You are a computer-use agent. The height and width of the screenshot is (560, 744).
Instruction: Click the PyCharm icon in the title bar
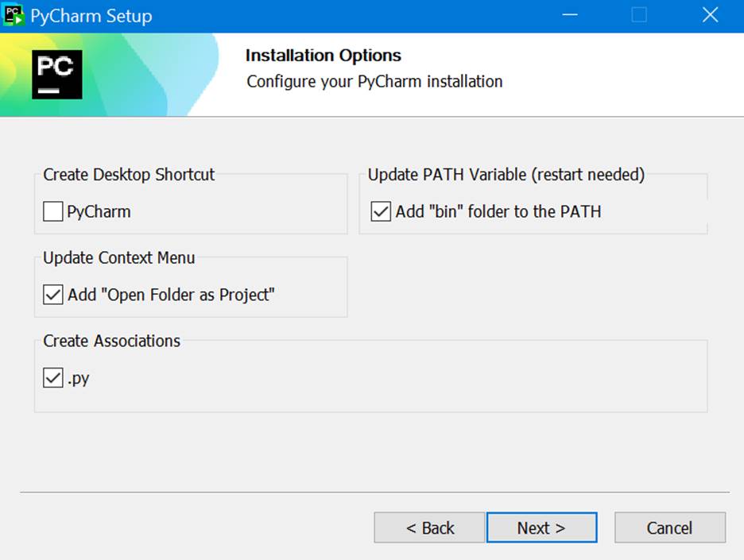click(14, 15)
